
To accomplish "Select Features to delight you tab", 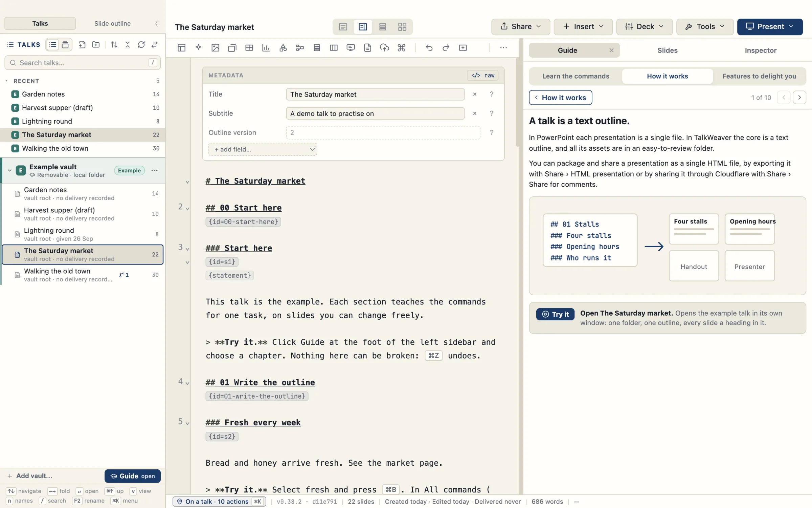I will click(759, 76).
